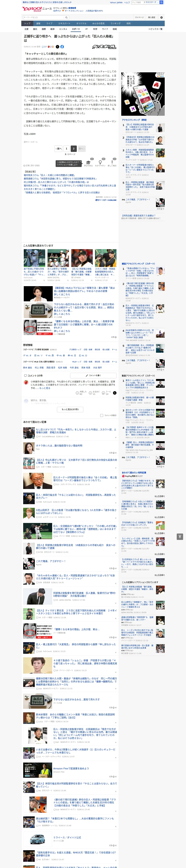186x868 pixels.
Task: Go to previous page with 前へ
Action: (58, 149)
